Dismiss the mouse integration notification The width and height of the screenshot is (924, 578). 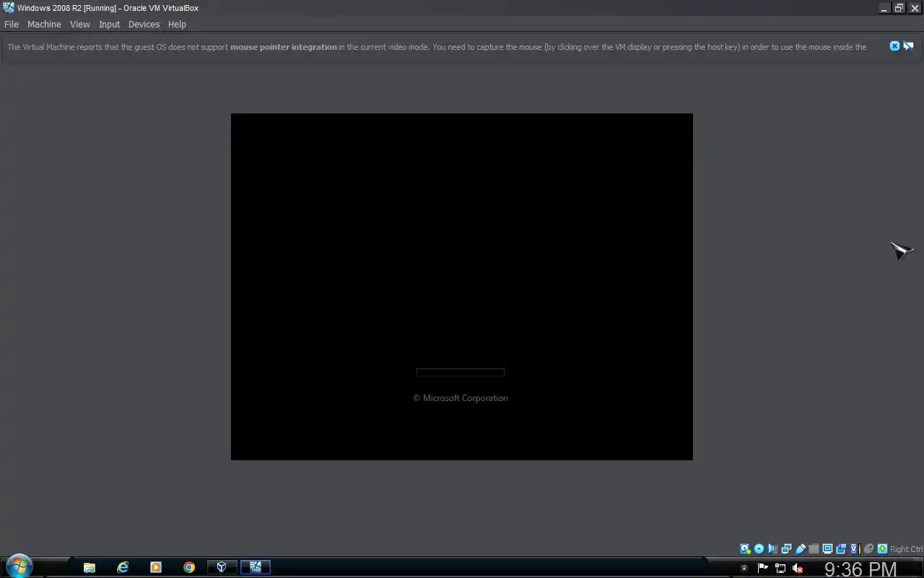pyautogui.click(x=894, y=46)
